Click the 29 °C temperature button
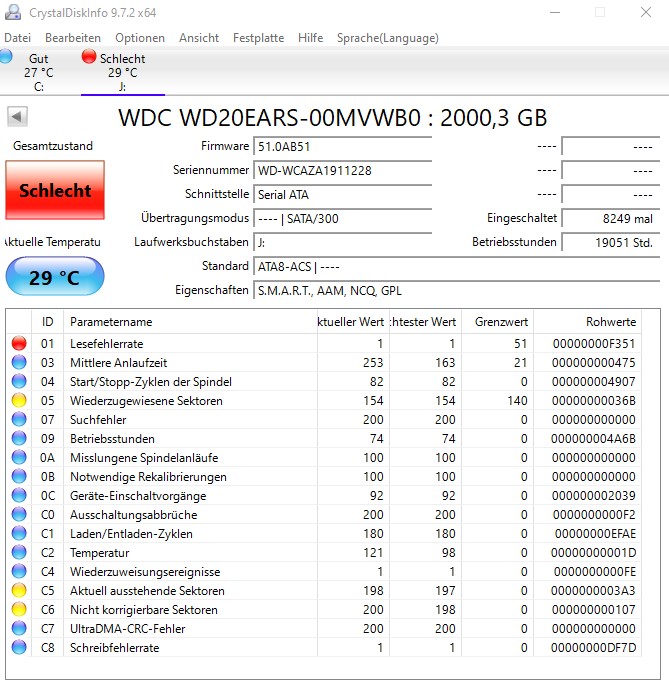 point(55,276)
